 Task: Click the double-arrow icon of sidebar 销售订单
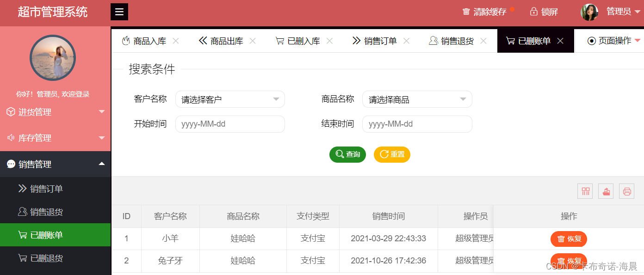coord(22,189)
